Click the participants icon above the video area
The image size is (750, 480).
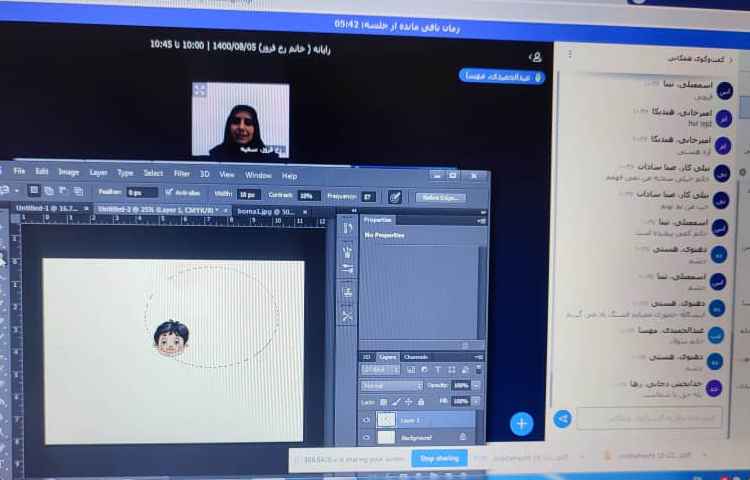536,57
